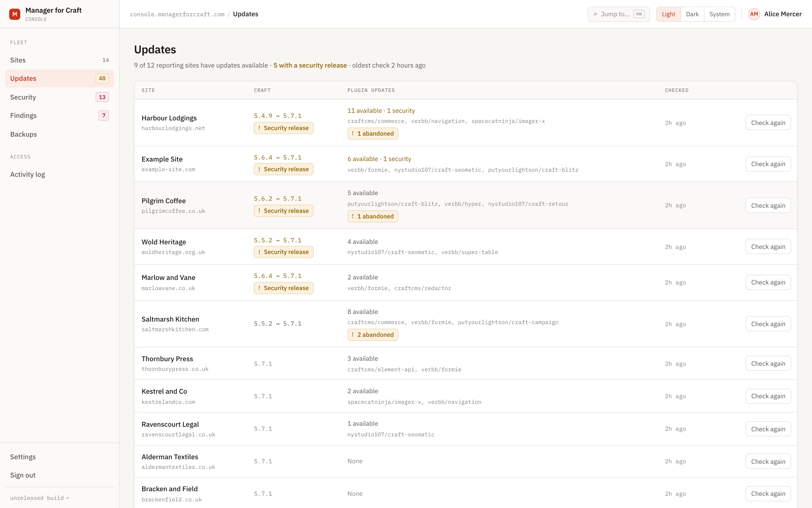Screen dimensions: 812x508
Task: Click '5 with a security release' text
Action: click(x=310, y=66)
